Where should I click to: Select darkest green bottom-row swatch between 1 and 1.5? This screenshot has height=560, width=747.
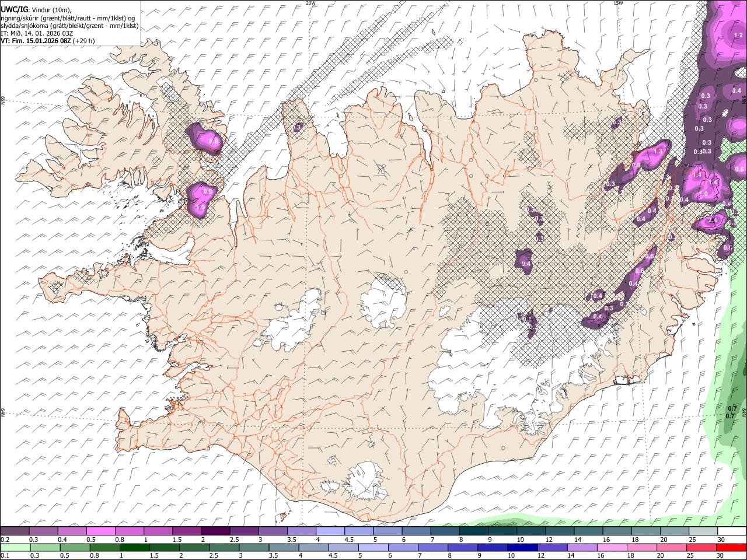(134, 547)
